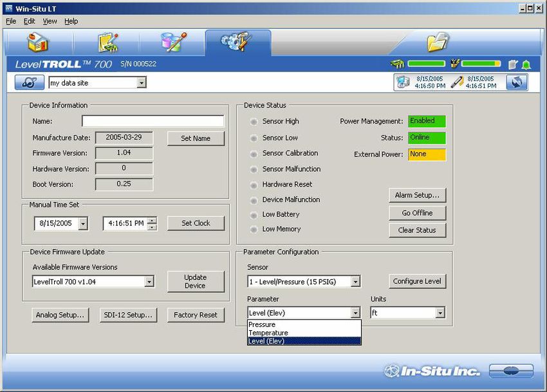
Task: Click the Hardware Version value 0
Action: (124, 168)
